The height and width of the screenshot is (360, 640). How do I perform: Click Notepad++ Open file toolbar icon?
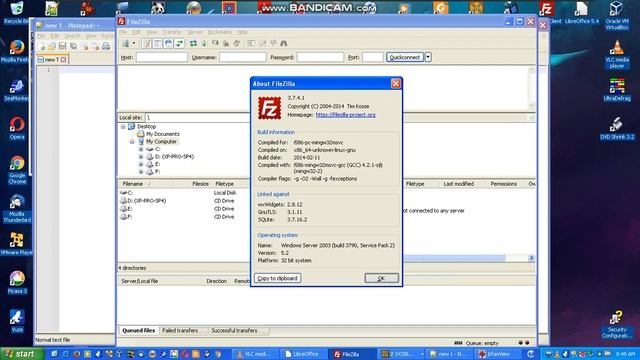tap(52, 47)
